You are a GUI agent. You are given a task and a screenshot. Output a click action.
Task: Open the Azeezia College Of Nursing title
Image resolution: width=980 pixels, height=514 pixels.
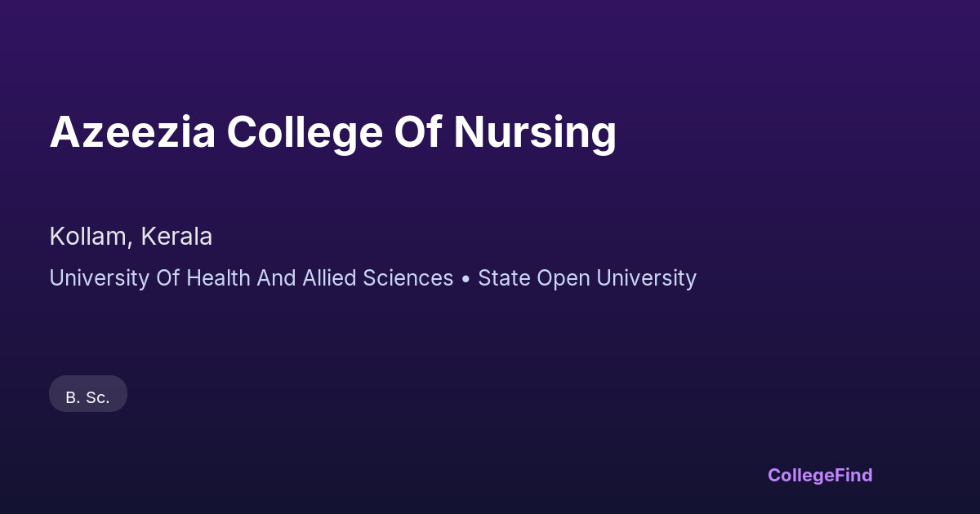[x=332, y=132]
